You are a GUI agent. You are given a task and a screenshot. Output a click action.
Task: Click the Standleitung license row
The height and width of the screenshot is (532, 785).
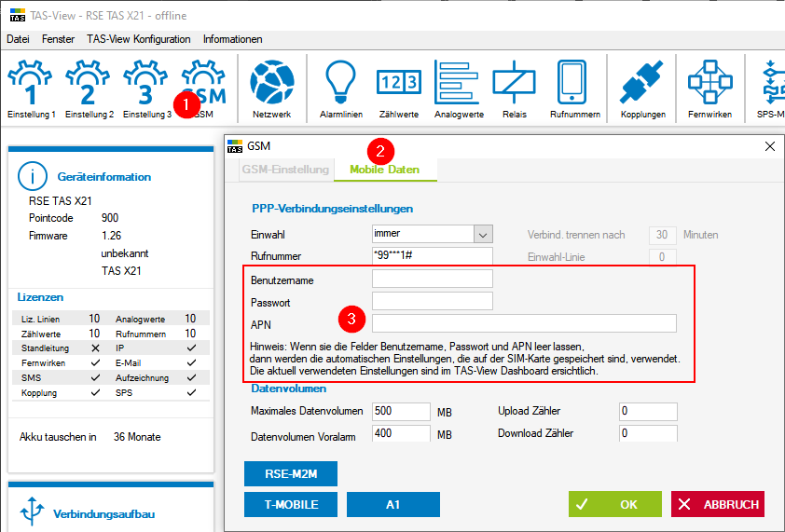[62, 348]
